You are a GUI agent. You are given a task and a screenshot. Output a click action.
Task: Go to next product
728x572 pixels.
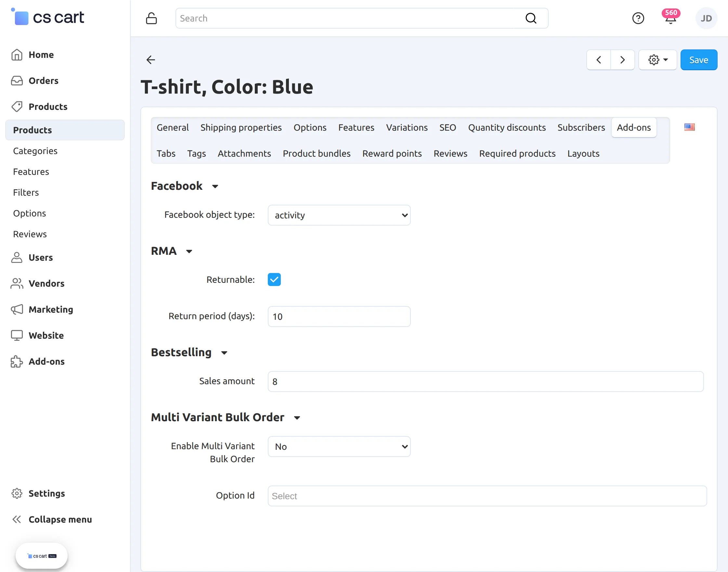click(622, 59)
